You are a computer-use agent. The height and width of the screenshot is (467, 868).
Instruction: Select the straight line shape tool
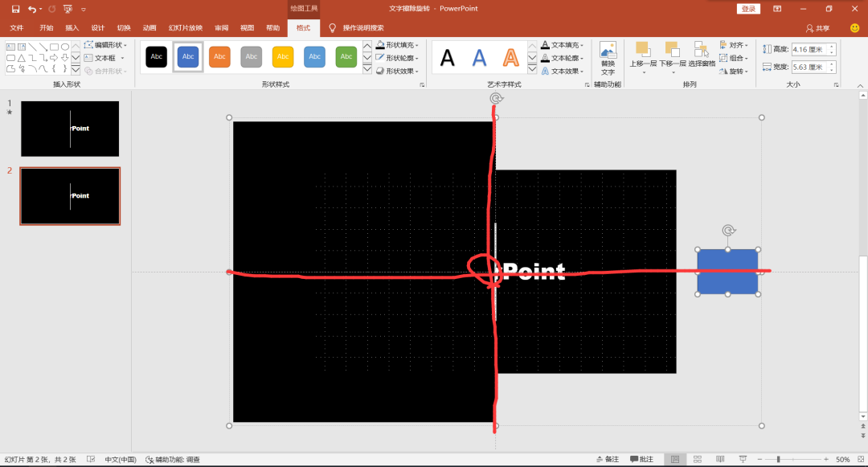(33, 47)
